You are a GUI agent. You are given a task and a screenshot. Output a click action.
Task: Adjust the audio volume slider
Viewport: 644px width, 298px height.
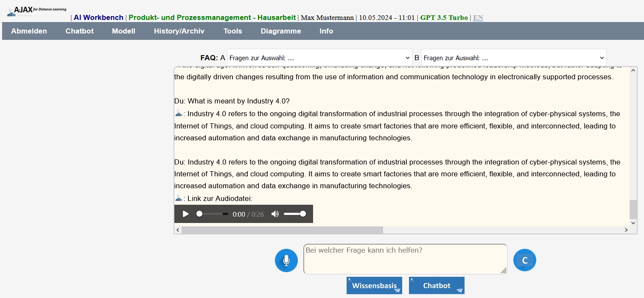294,214
